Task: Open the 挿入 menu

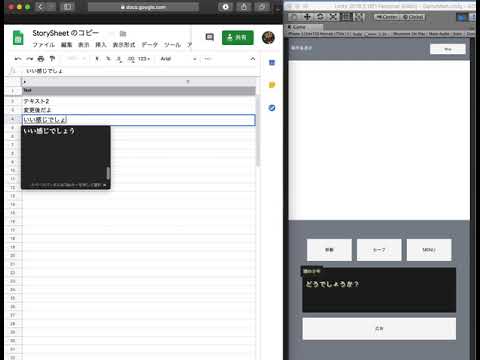Action: click(x=101, y=45)
